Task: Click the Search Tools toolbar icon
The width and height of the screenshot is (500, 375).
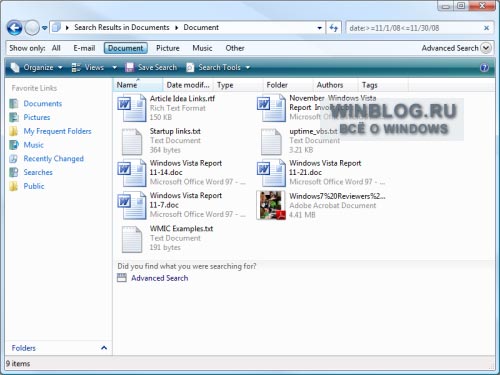Action: (190, 67)
